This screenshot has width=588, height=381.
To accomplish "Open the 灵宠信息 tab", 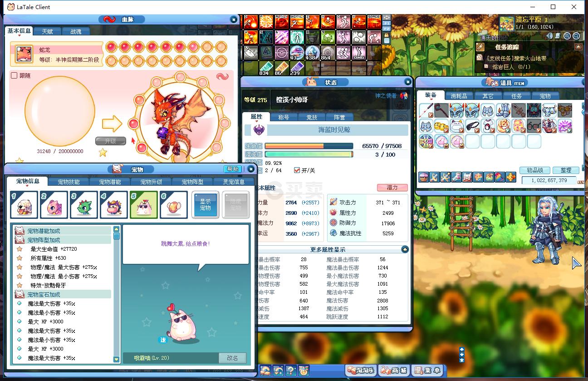I will click(x=234, y=182).
